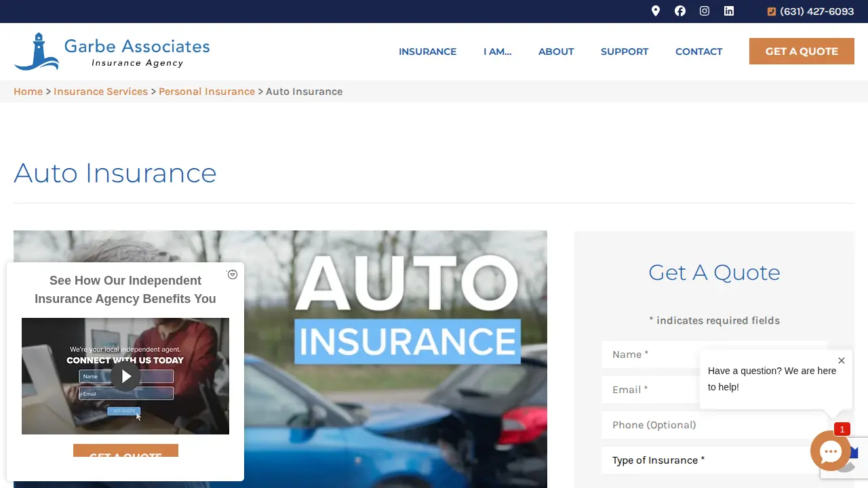The image size is (868, 488).
Task: Collapse the independent agency video popup
Action: 233,274
